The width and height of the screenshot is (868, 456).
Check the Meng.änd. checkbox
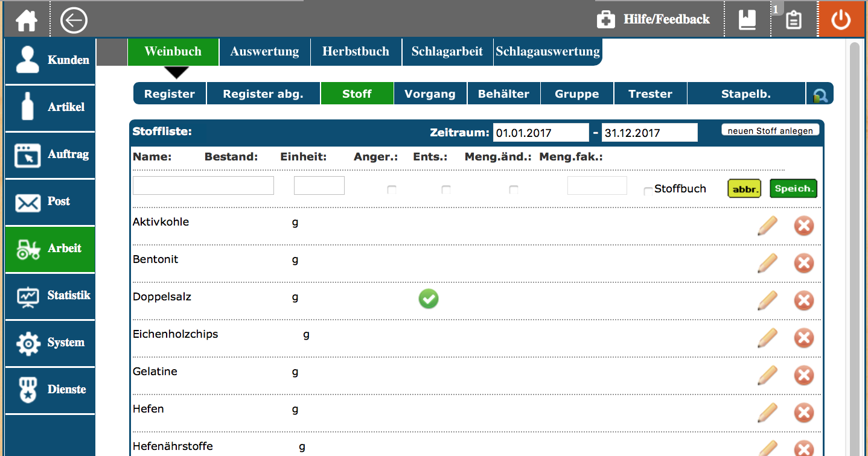click(514, 190)
